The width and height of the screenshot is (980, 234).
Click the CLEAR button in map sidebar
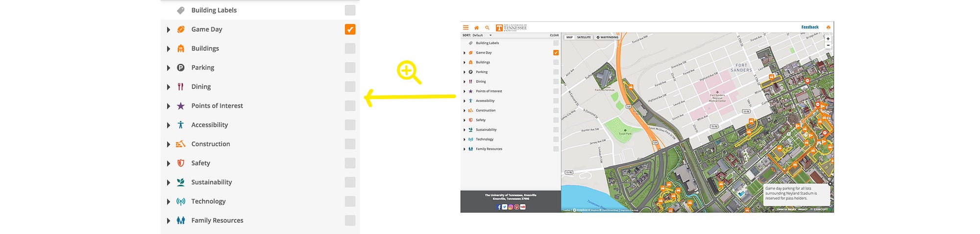tap(554, 35)
